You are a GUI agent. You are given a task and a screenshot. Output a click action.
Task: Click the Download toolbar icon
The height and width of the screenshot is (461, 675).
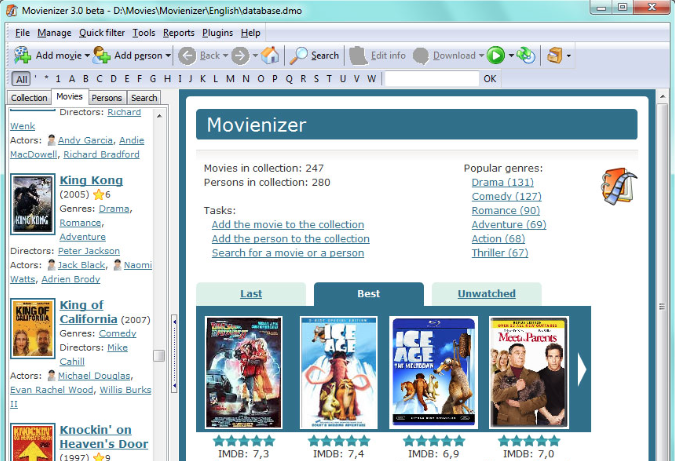point(421,56)
